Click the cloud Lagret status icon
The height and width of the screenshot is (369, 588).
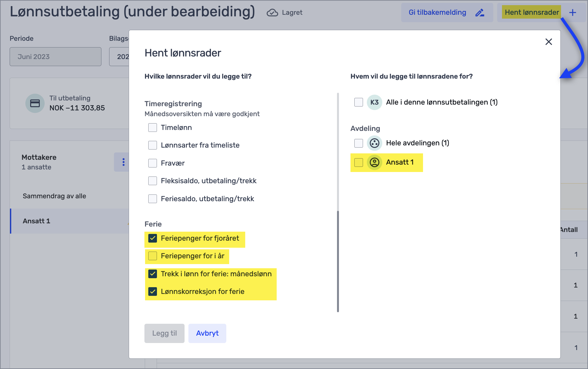click(272, 13)
